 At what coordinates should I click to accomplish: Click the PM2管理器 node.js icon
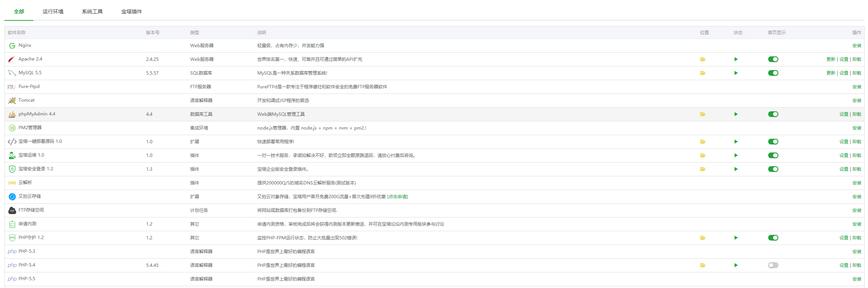click(12, 128)
